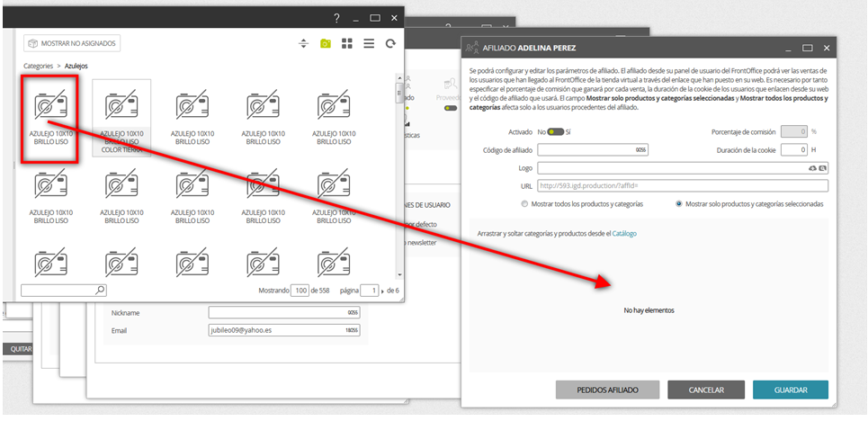Click the sort order arrows icon
The width and height of the screenshot is (868, 421).
[x=303, y=44]
